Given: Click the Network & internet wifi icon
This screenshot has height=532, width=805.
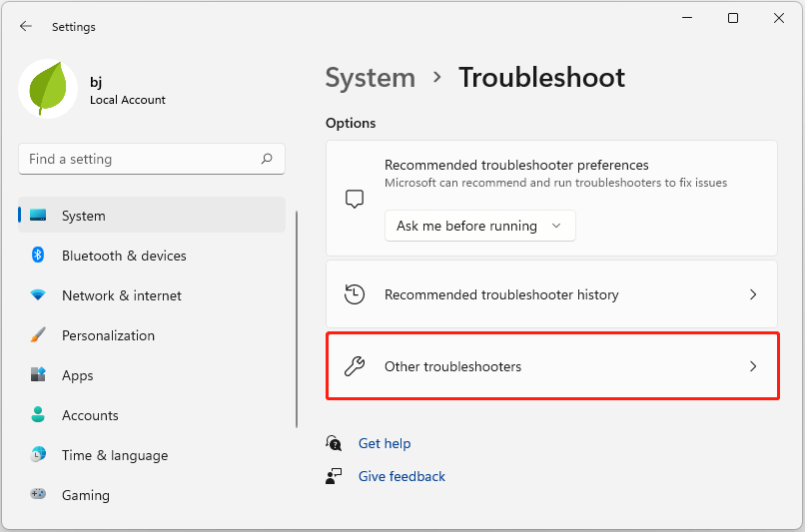Looking at the screenshot, I should coord(38,295).
